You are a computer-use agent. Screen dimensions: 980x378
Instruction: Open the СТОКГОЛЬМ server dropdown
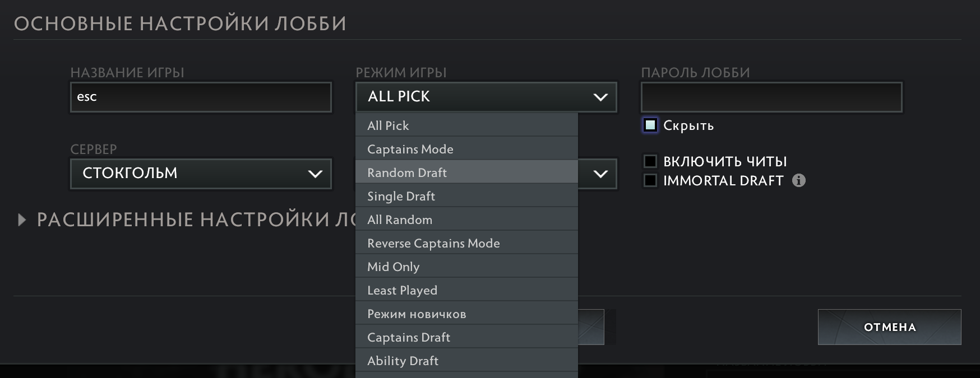tap(201, 174)
